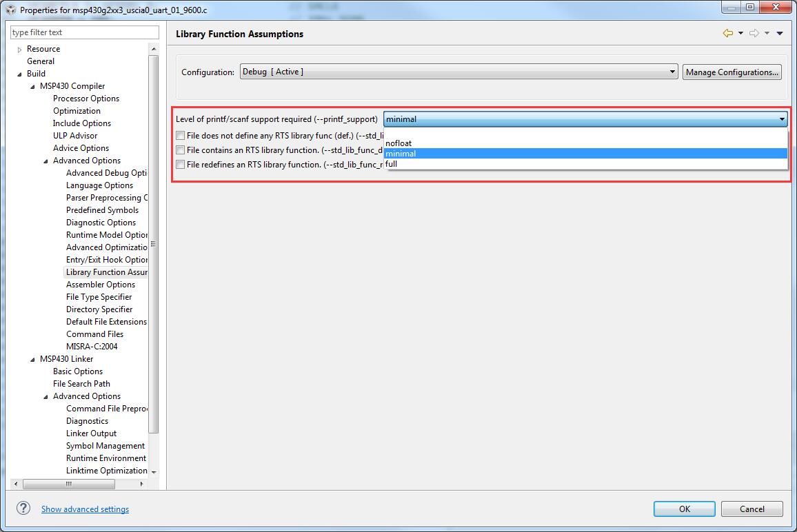The width and height of the screenshot is (797, 532).
Task: Click the type filter text field
Action: pos(84,32)
